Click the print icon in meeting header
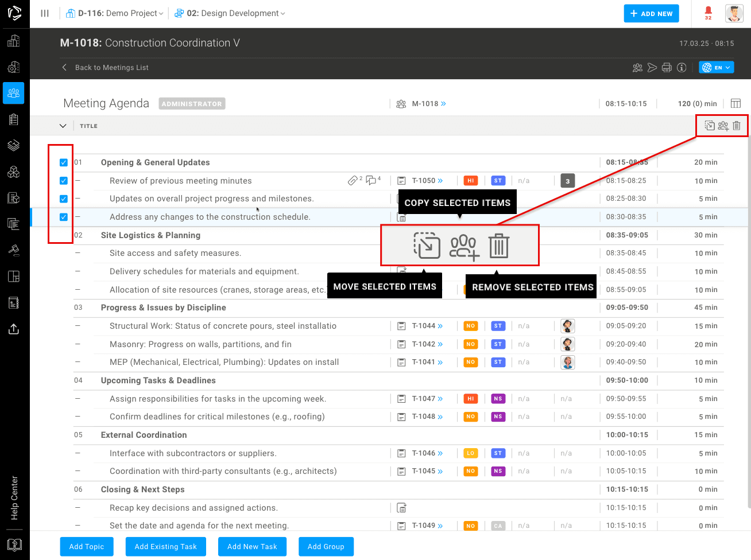Screen dimensions: 751x560 (667, 68)
